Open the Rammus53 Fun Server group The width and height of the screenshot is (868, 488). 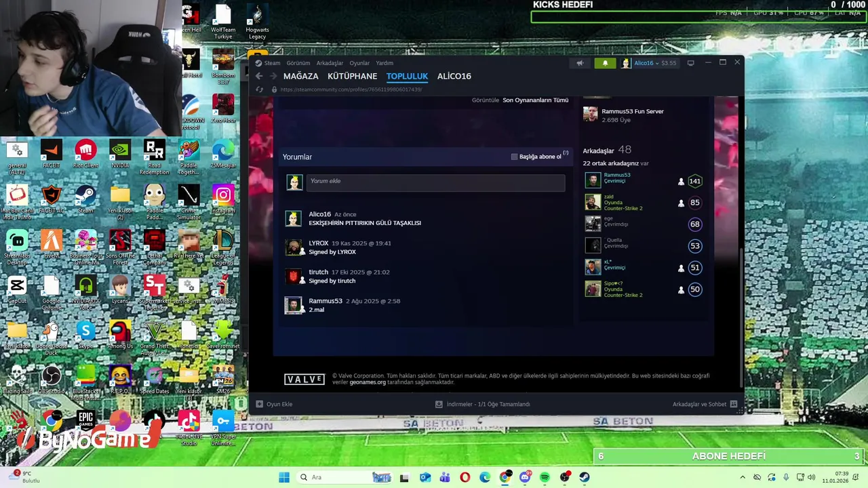point(632,111)
